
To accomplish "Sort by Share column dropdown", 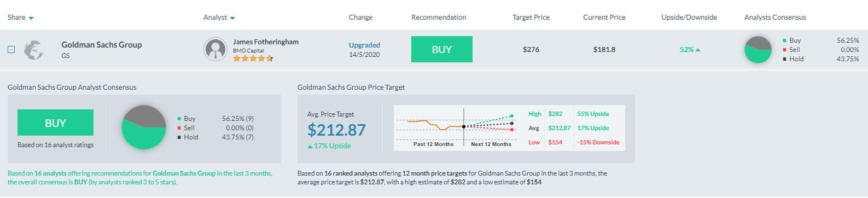I will (x=31, y=18).
